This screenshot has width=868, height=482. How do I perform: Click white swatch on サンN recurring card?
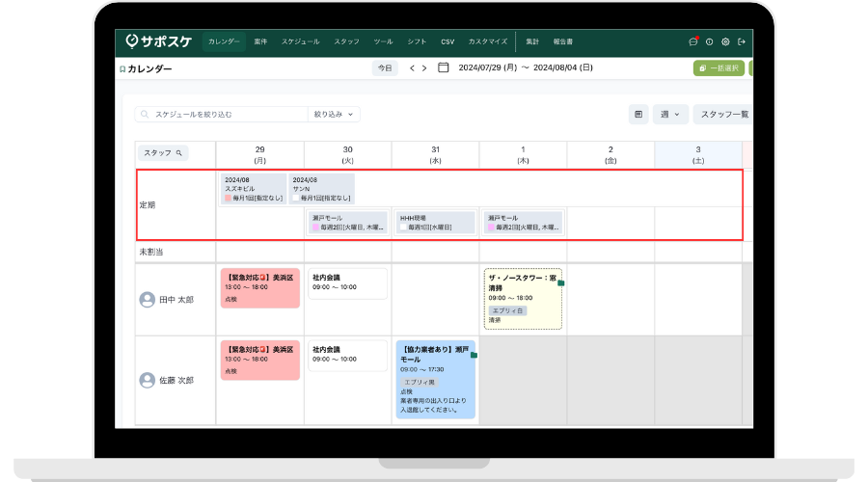(x=296, y=198)
